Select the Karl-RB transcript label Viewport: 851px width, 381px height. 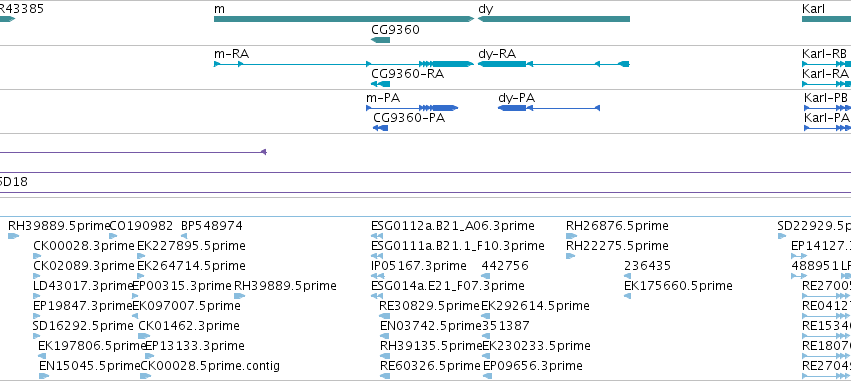[824, 54]
